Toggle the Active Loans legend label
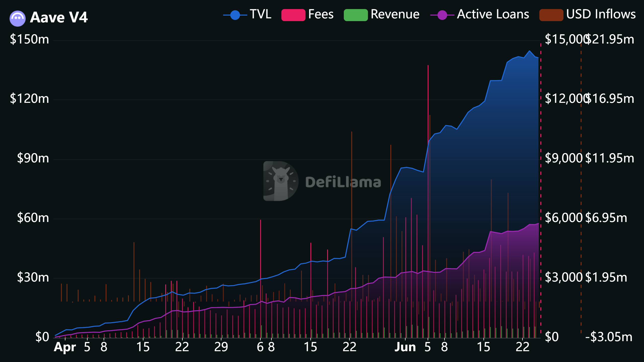Image resolution: width=644 pixels, height=362 pixels. coord(493,14)
